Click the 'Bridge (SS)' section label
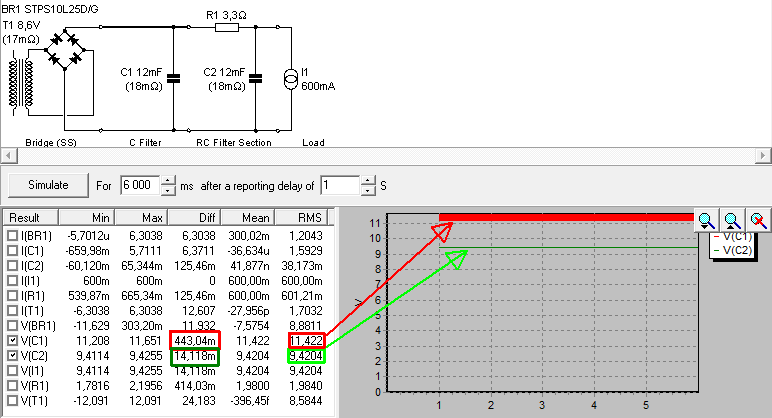The image size is (772, 418). click(51, 143)
